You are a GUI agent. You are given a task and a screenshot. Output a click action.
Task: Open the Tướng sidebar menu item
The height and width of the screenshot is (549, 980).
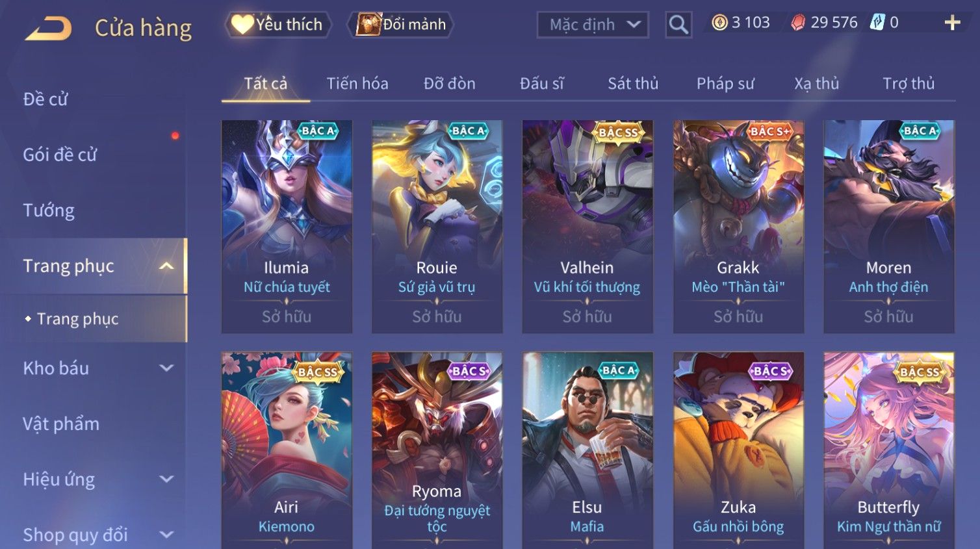point(49,211)
